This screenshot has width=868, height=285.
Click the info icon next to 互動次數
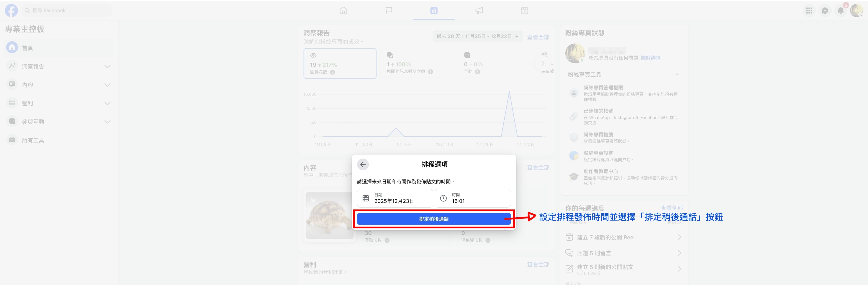coord(387,240)
